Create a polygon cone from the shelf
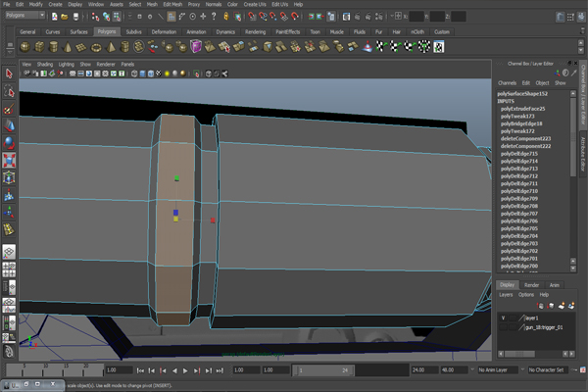588x392 pixels. [68, 47]
